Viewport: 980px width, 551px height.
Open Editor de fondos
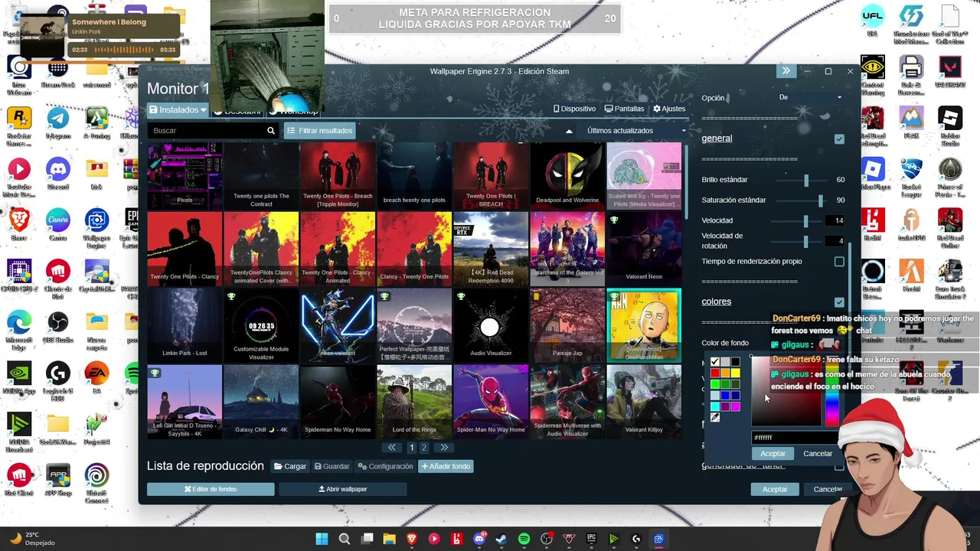(211, 489)
